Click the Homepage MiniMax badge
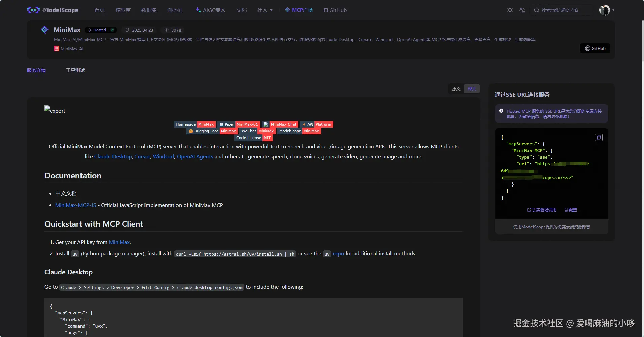 (x=194, y=124)
